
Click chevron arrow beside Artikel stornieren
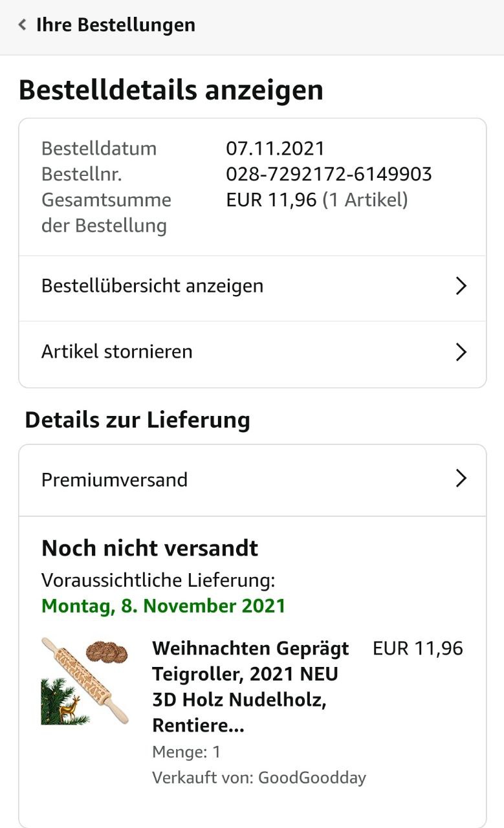click(x=461, y=352)
